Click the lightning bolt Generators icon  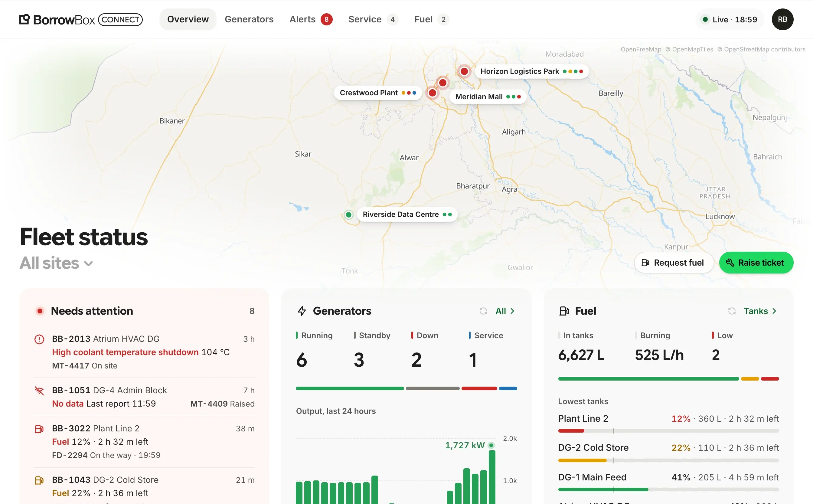click(302, 311)
